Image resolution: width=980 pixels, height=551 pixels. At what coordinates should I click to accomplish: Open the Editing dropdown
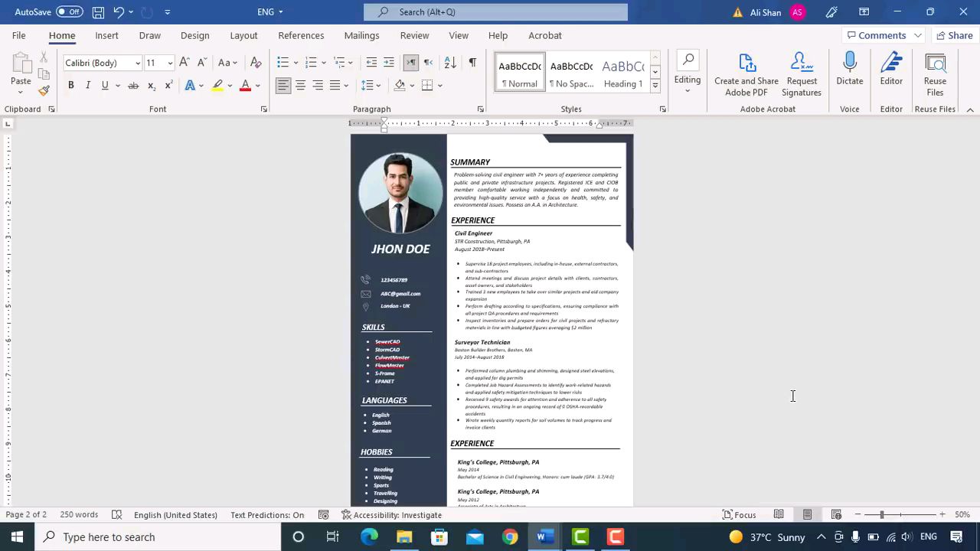coord(687,73)
